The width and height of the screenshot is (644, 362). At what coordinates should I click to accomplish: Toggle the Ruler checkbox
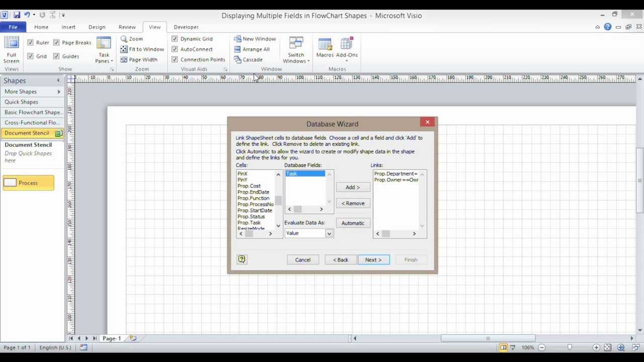coord(30,43)
